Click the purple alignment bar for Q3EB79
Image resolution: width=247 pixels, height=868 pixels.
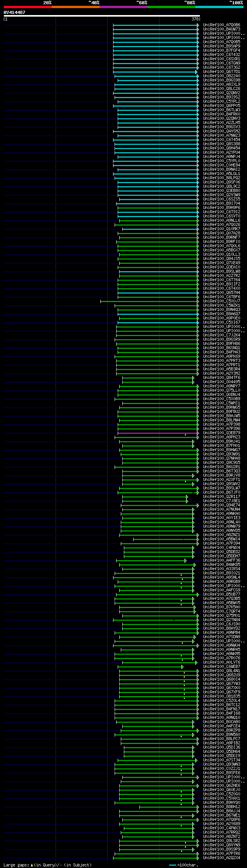coord(157,433)
